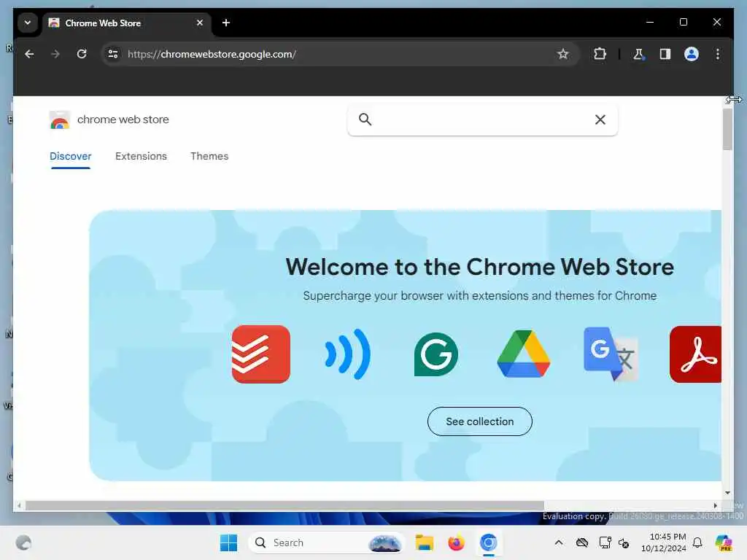Click the Welcome to the Chrome Web Store heading
Viewport: 747px width, 560px height.
coord(480,267)
